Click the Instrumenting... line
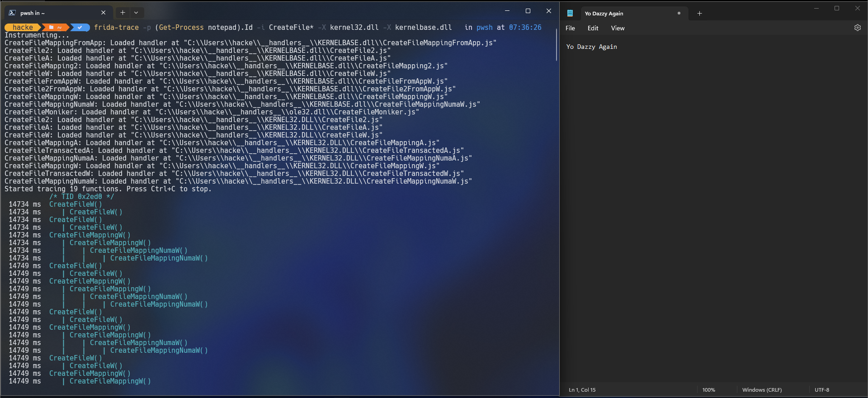This screenshot has height=398, width=868. [37, 35]
